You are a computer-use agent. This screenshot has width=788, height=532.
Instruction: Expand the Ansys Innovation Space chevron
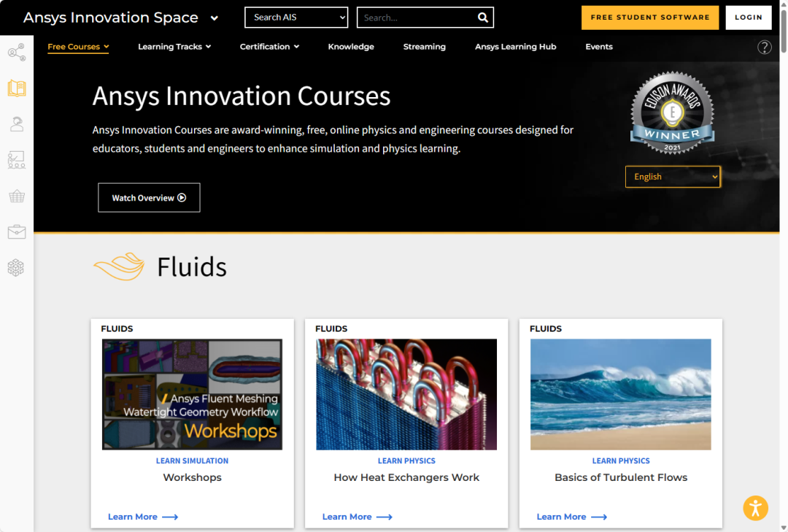(214, 18)
